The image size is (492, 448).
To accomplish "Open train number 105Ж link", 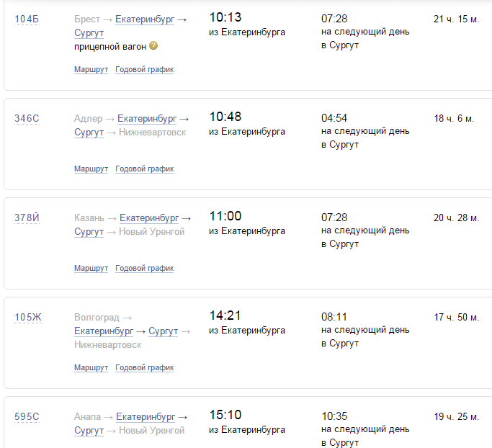I will point(28,317).
